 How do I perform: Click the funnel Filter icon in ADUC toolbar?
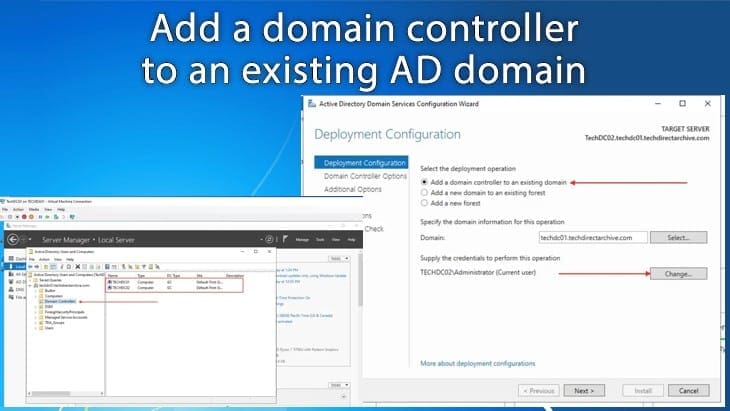(144, 266)
